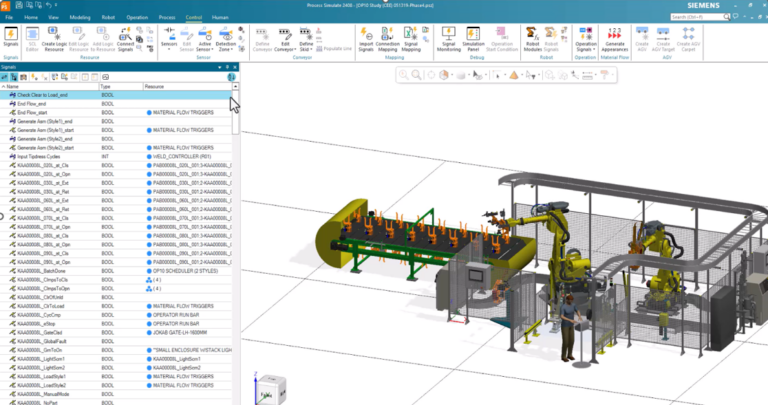This screenshot has height=405, width=768.
Task: Pin the Signals panel with auto-hide button
Action: pos(226,66)
